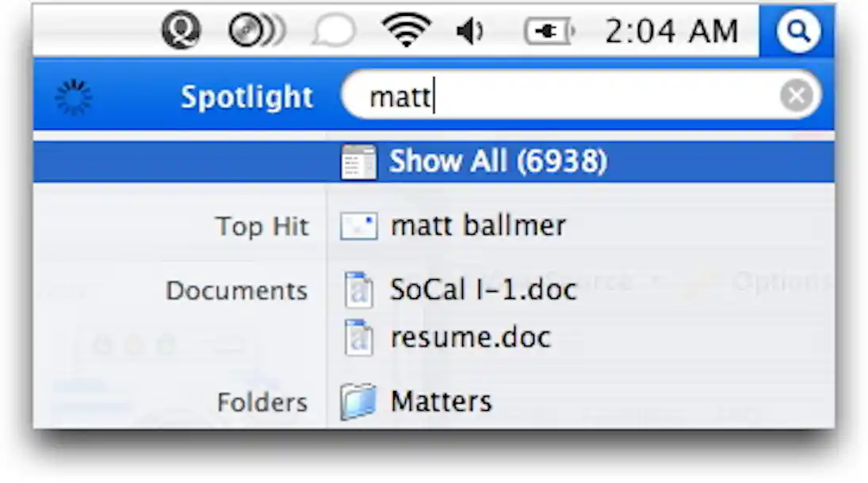Screen dimensions: 868x483
Task: Click the image icon next to matt ballmer
Action: point(358,226)
